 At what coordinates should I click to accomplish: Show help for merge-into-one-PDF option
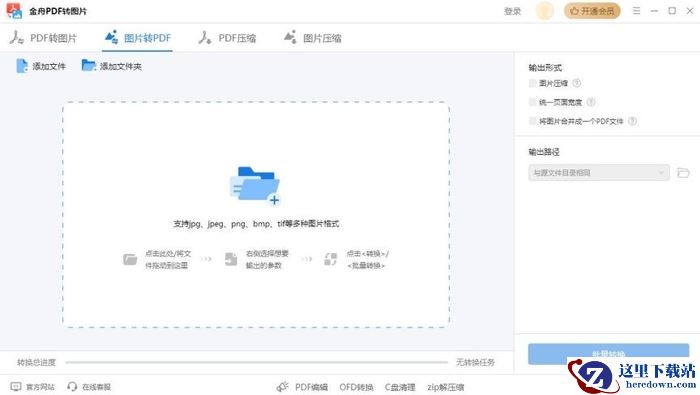(632, 121)
